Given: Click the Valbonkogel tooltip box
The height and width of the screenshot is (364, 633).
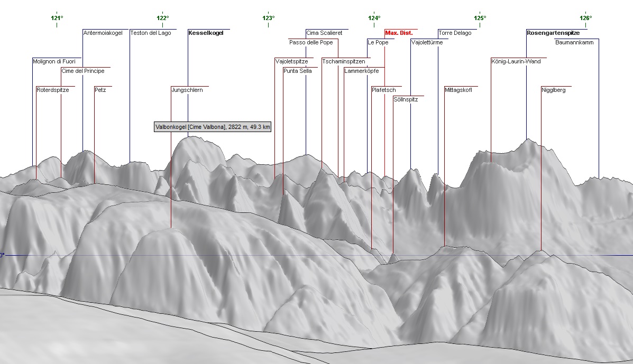Looking at the screenshot, I should tap(213, 127).
